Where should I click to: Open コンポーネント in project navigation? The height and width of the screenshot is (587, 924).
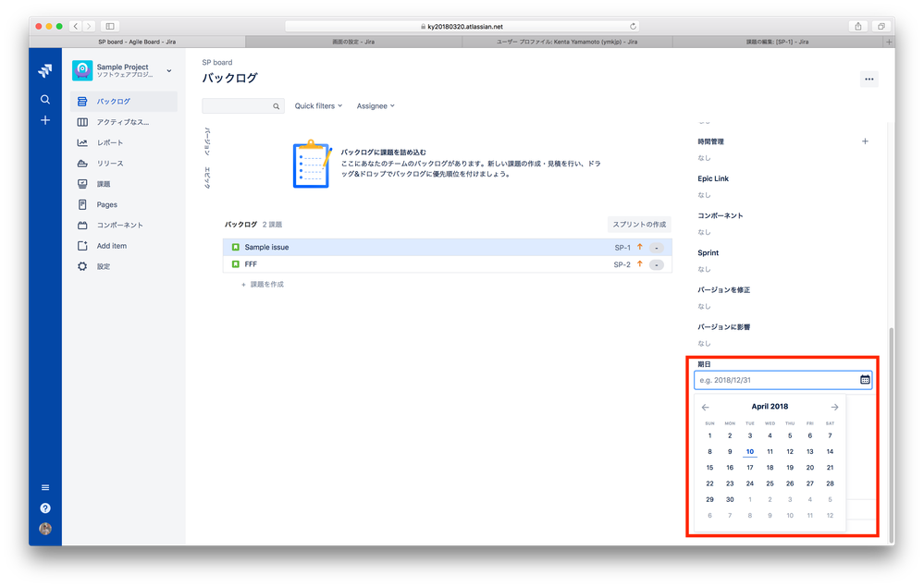124,225
